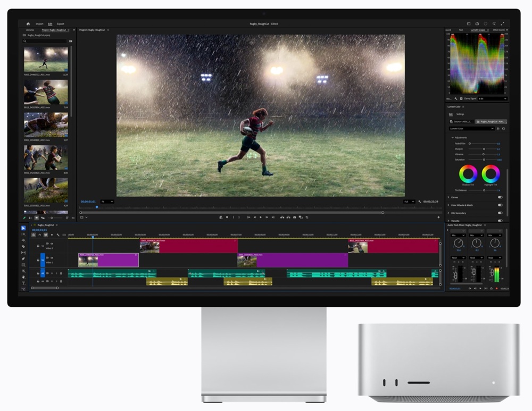The image size is (532, 411).
Task: Toggle lock on Video 1 track
Action: (x=38, y=260)
